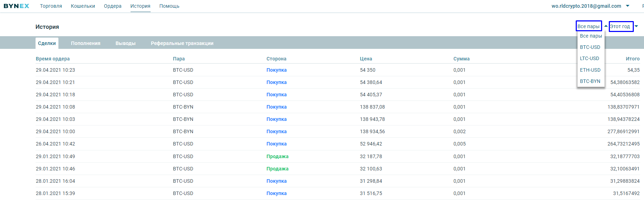
Task: Click the account email dropdown arrow
Action: tap(628, 6)
